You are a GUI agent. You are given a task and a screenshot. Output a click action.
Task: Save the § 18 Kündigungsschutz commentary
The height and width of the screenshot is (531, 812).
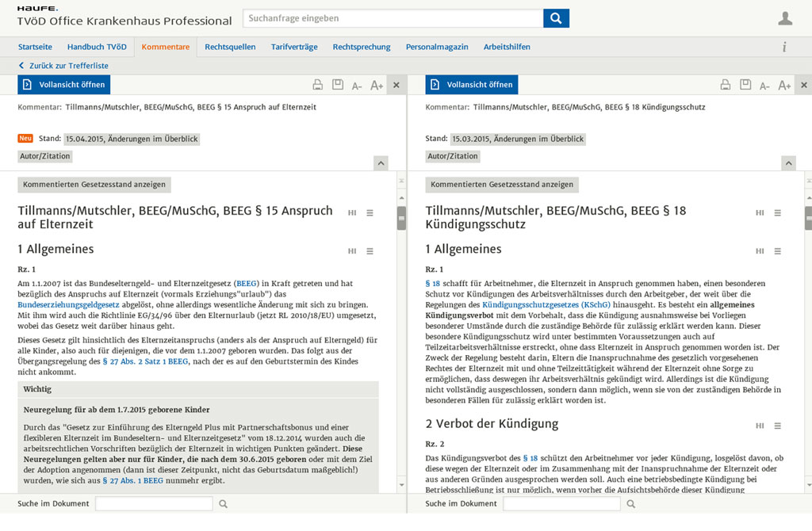[745, 84]
